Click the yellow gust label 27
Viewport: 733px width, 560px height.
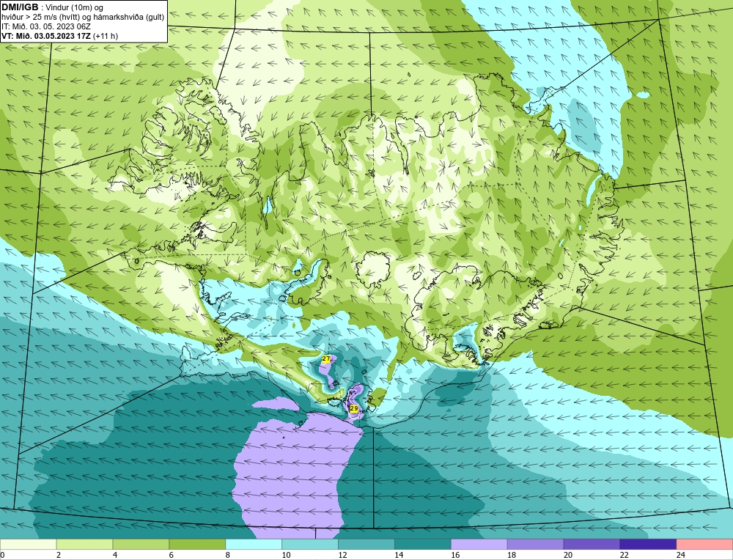[326, 358]
